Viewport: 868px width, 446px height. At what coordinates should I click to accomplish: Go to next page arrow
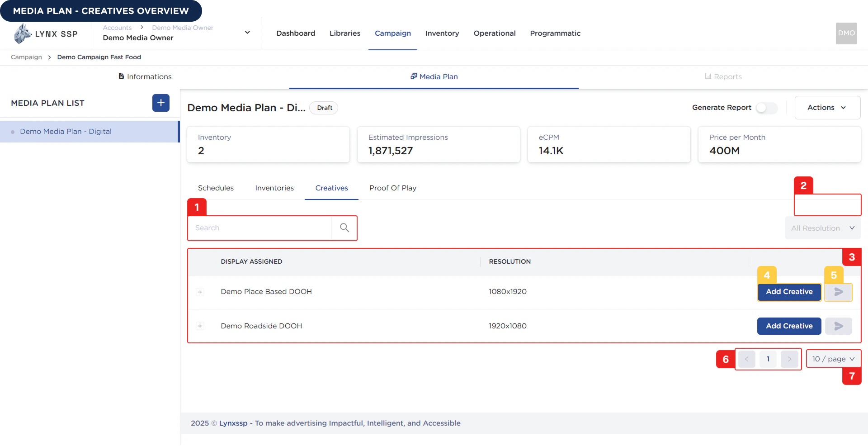[x=789, y=359]
